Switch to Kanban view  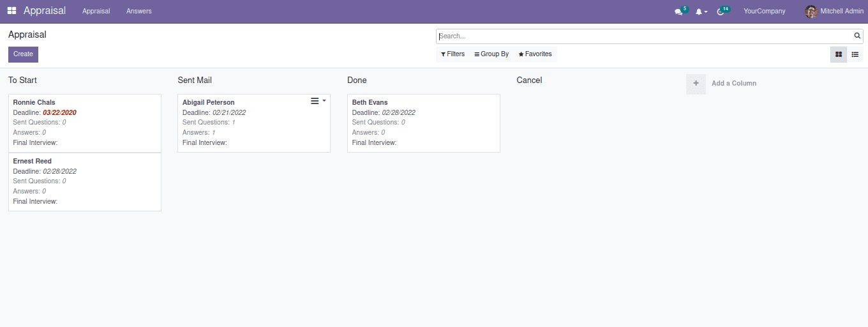click(839, 54)
